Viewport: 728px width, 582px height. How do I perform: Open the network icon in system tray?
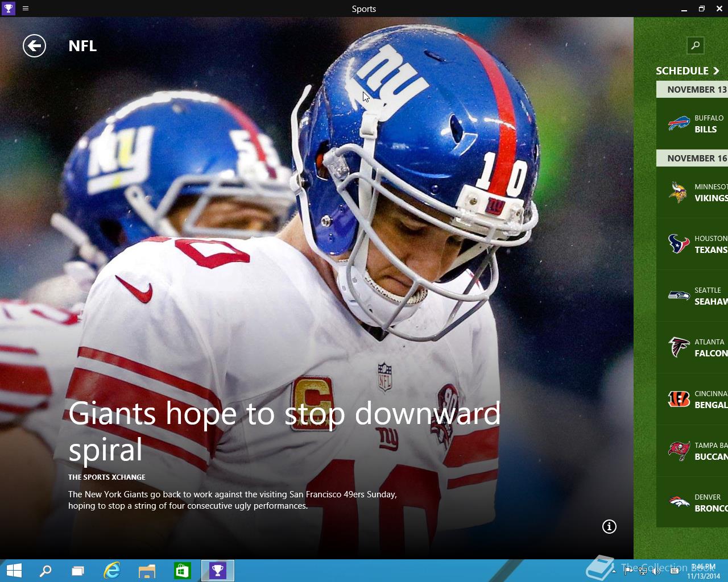click(643, 571)
